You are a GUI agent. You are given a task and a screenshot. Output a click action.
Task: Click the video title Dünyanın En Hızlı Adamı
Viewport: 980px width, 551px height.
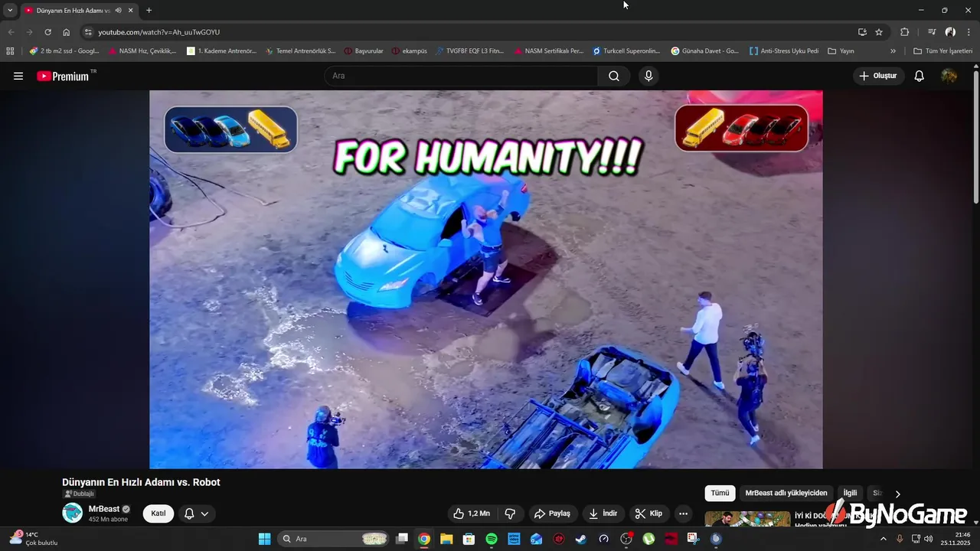click(141, 482)
